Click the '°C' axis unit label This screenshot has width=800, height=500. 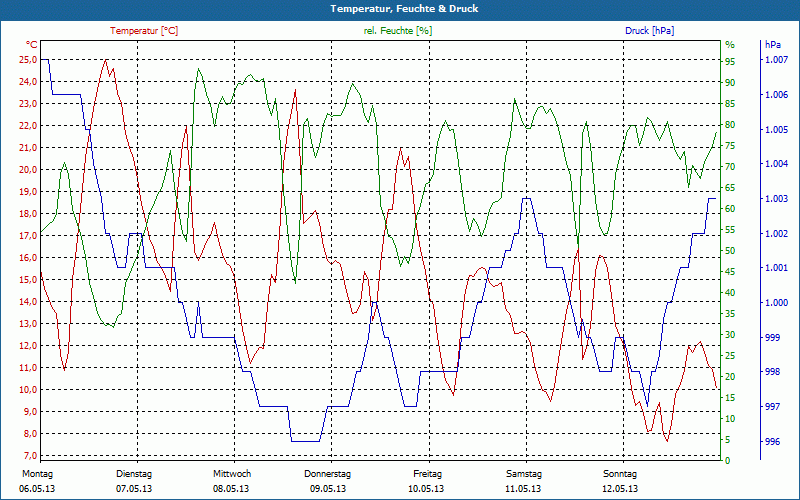point(31,45)
